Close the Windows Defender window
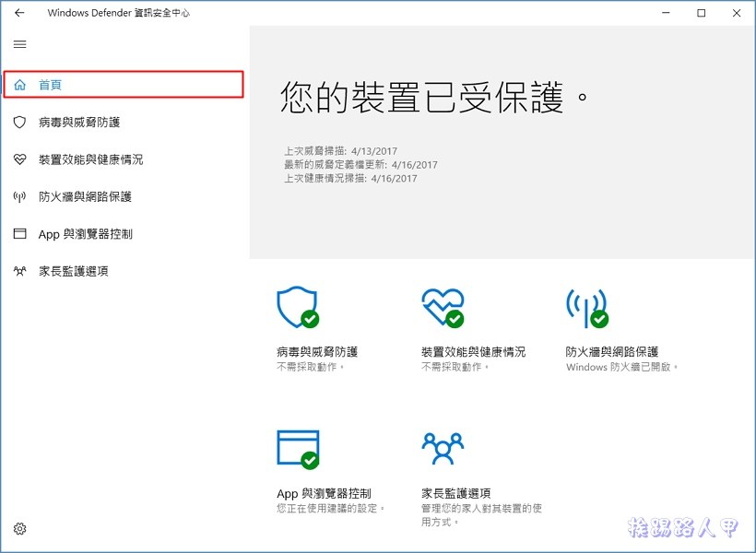The height and width of the screenshot is (553, 756). coord(737,13)
